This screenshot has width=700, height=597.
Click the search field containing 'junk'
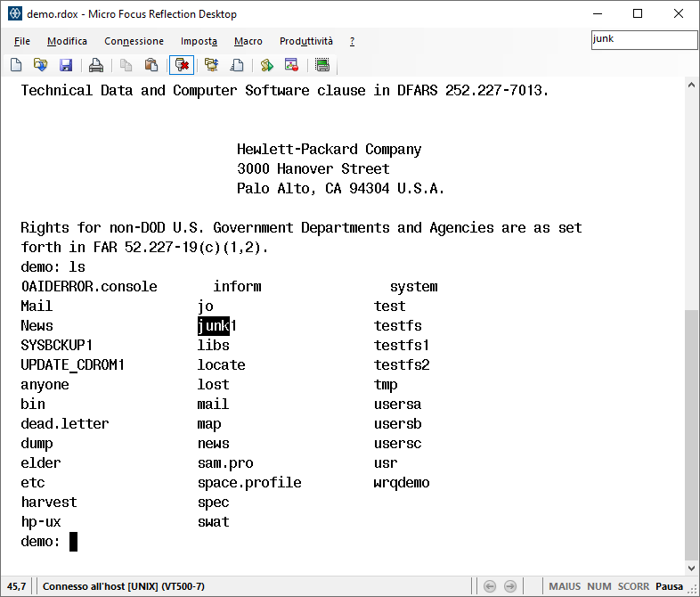644,39
